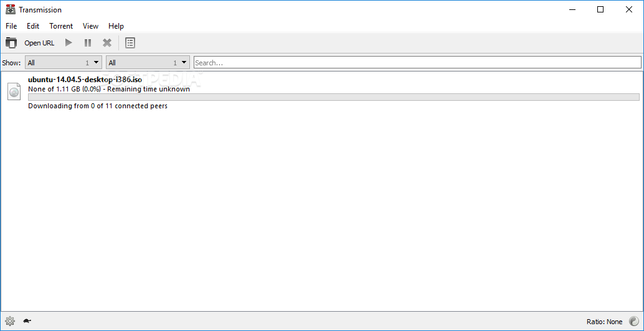Open the Help menu
644x331 pixels.
(116, 26)
